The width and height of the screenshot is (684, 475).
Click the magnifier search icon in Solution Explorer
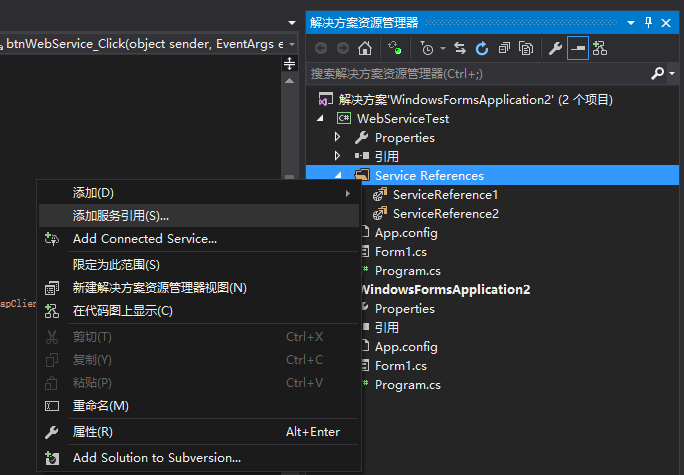(657, 74)
